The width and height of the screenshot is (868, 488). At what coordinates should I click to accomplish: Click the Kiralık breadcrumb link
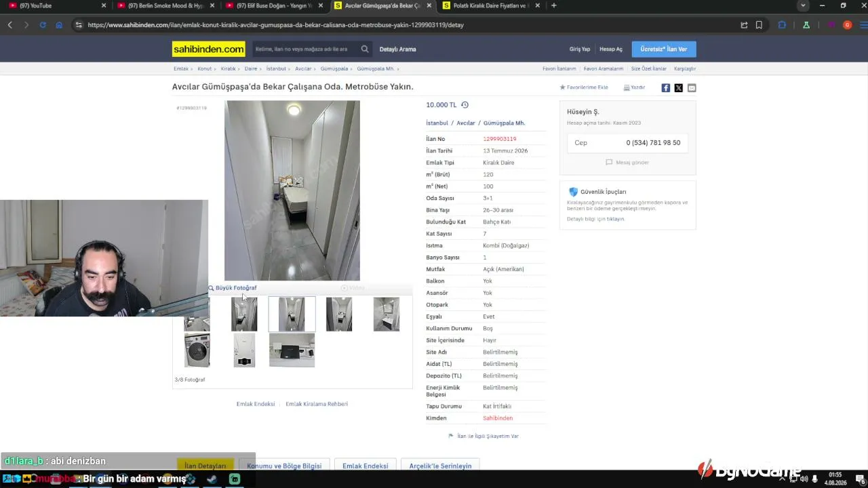(228, 68)
